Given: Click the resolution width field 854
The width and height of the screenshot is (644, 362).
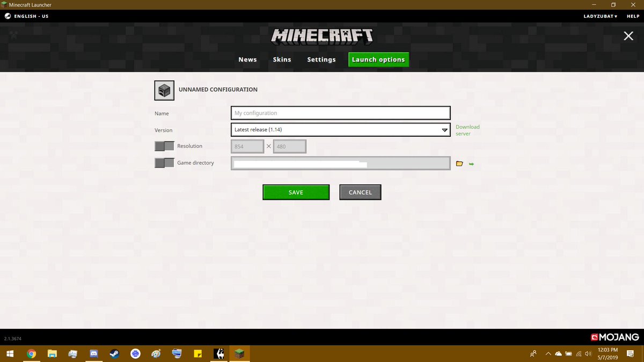Looking at the screenshot, I should pyautogui.click(x=247, y=146).
